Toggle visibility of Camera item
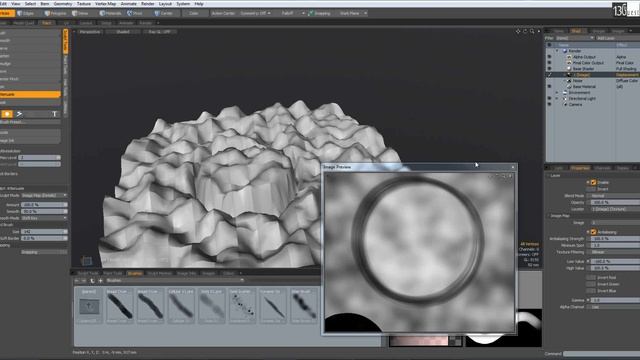Image resolution: width=640 pixels, height=360 pixels. (549, 104)
